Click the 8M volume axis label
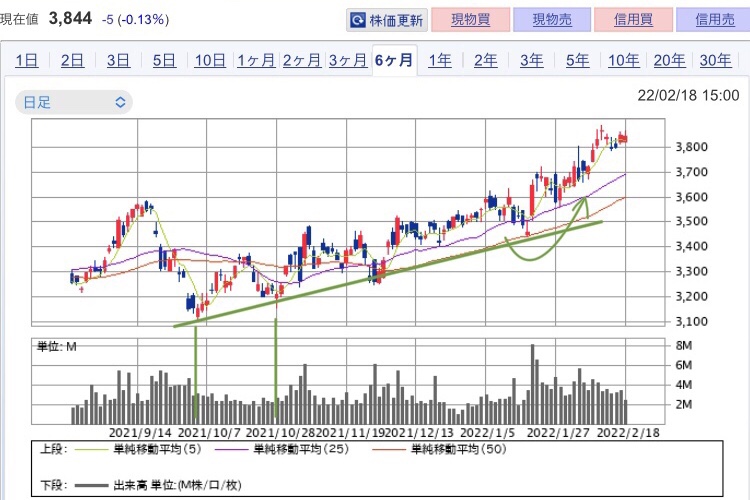 (684, 345)
